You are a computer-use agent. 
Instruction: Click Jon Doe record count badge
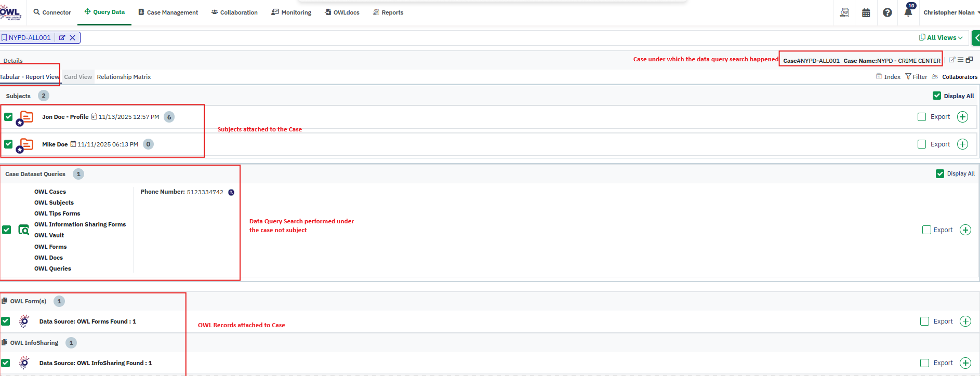coord(169,117)
